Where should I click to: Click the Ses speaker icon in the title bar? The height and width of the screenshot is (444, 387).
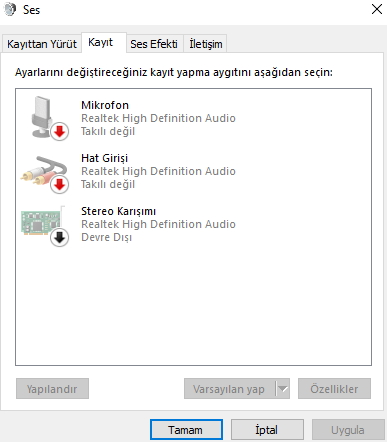click(x=10, y=9)
